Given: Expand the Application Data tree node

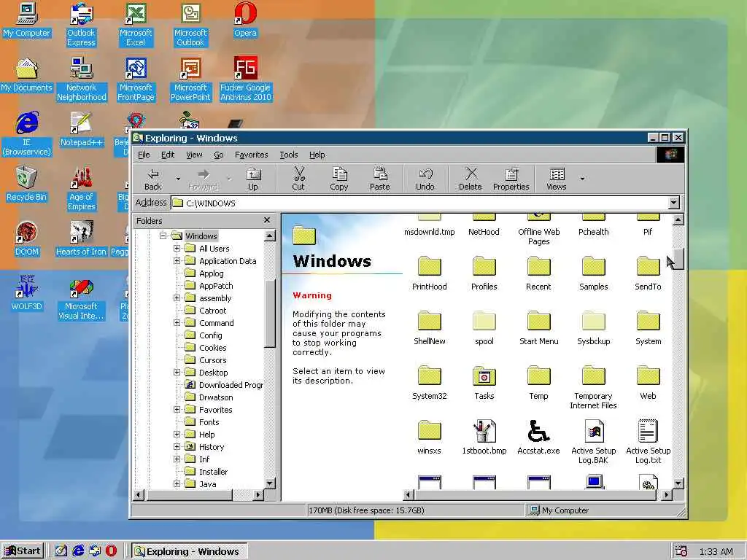Looking at the screenshot, I should pos(177,260).
